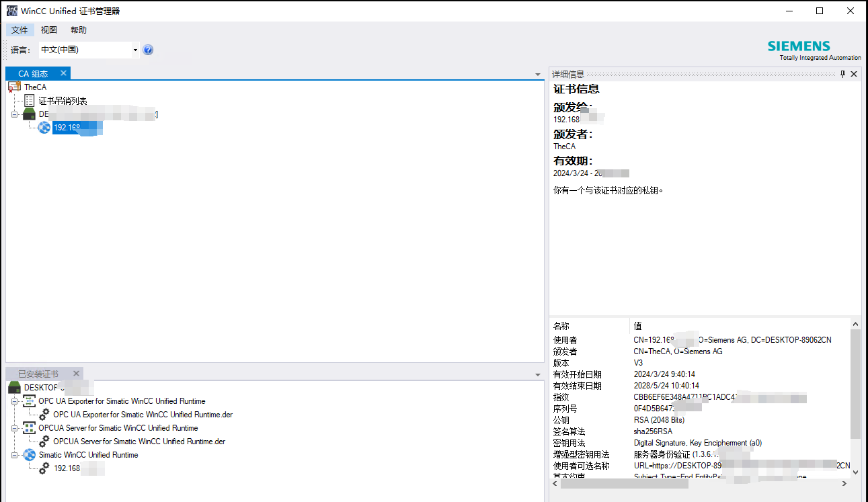868x502 pixels.
Task: Click the gear icon of OPCUA Server .der
Action: 44,442
